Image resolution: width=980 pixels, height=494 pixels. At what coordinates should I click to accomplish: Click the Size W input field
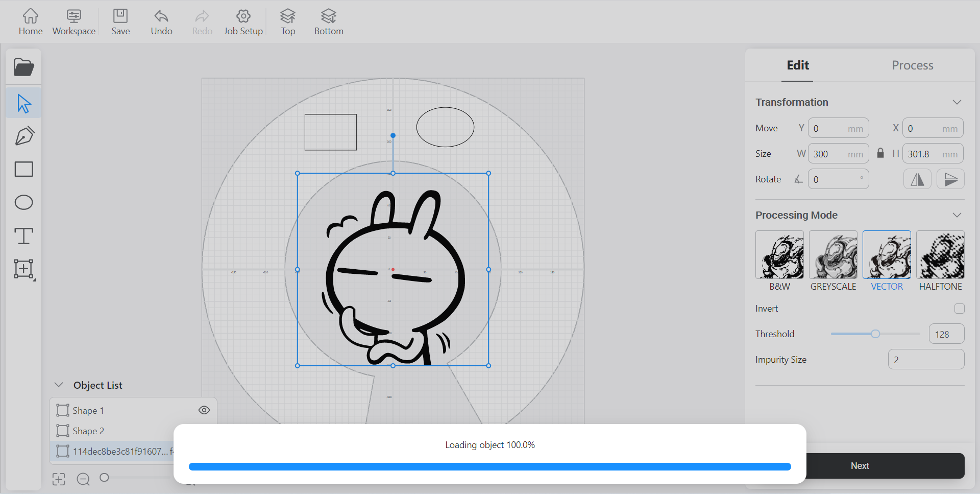tap(838, 154)
